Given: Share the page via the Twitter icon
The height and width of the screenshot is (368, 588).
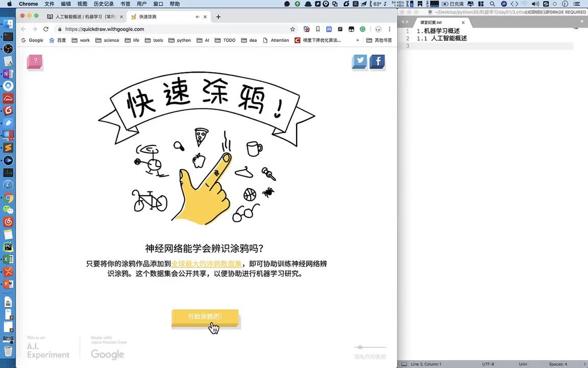Looking at the screenshot, I should tap(360, 61).
